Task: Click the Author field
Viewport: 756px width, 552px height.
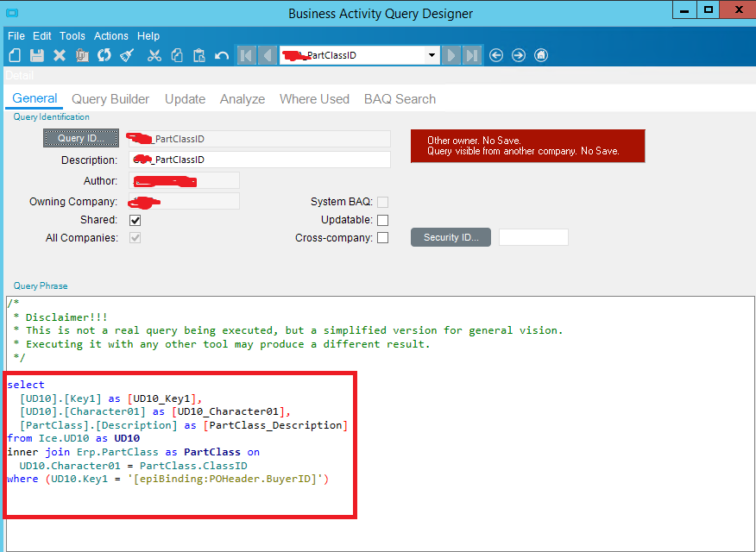Action: (184, 180)
